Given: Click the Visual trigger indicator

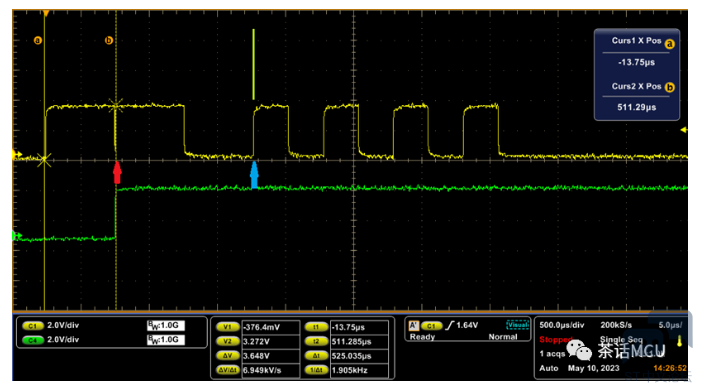Looking at the screenshot, I should [517, 325].
